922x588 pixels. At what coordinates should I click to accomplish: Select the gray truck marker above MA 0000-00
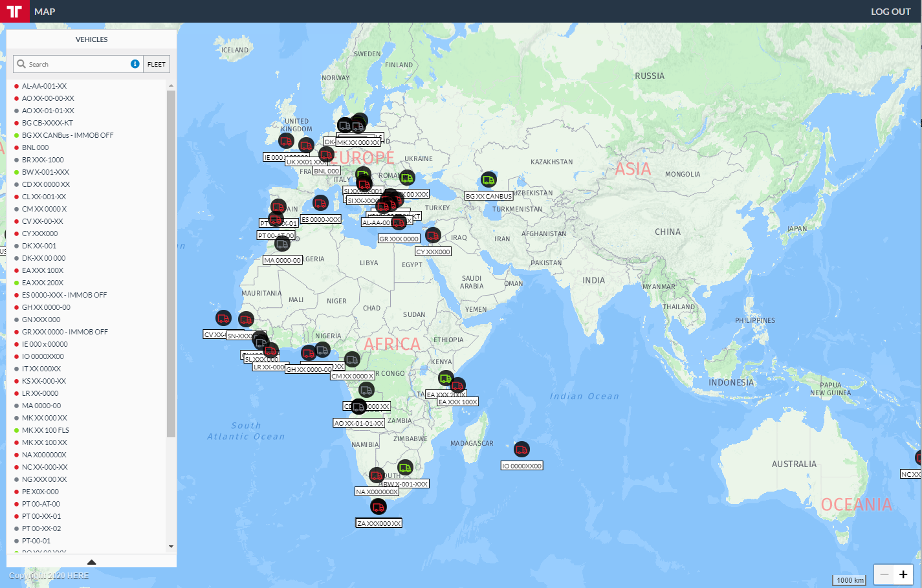point(282,244)
